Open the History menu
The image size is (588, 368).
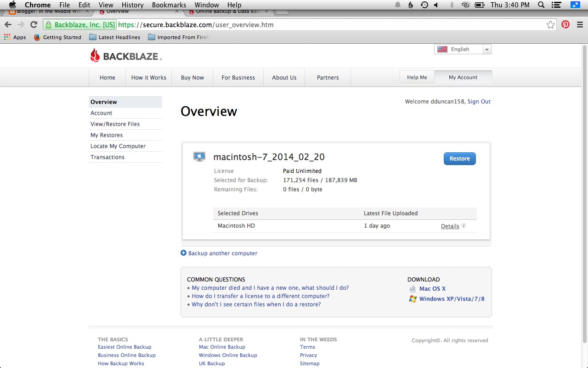pyautogui.click(x=133, y=5)
